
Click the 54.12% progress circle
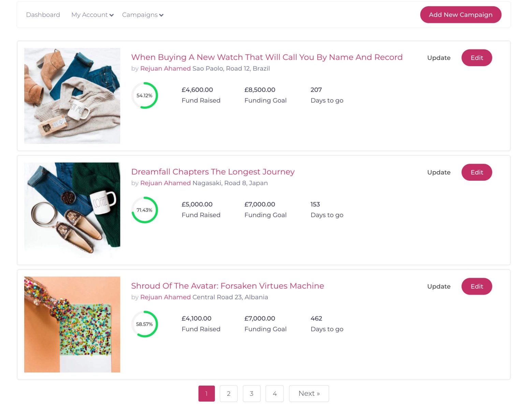145,95
